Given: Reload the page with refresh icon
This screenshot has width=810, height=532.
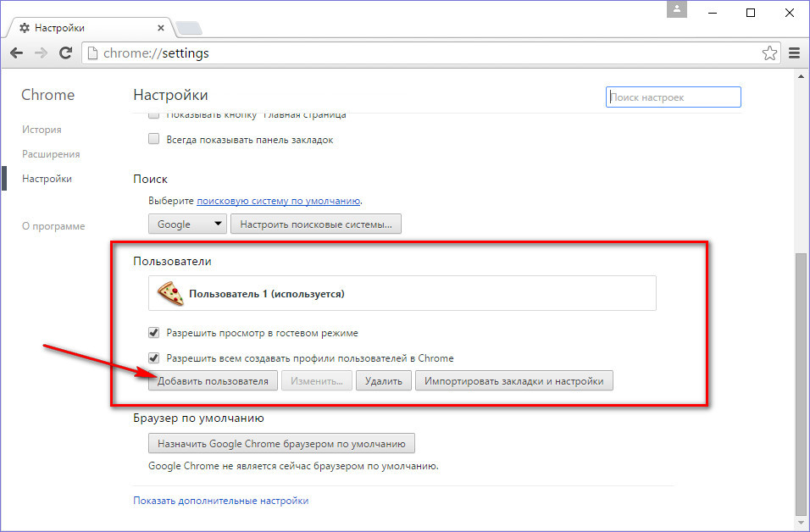Looking at the screenshot, I should (x=65, y=53).
